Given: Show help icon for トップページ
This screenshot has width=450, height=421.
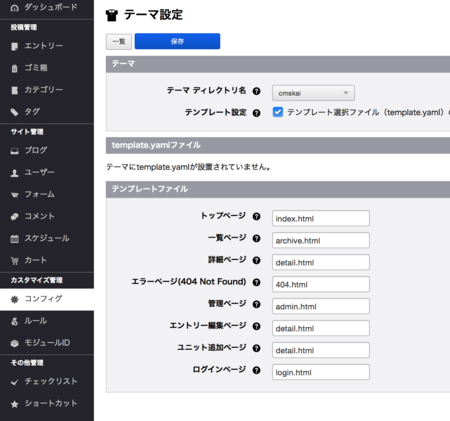Looking at the screenshot, I should 256,216.
